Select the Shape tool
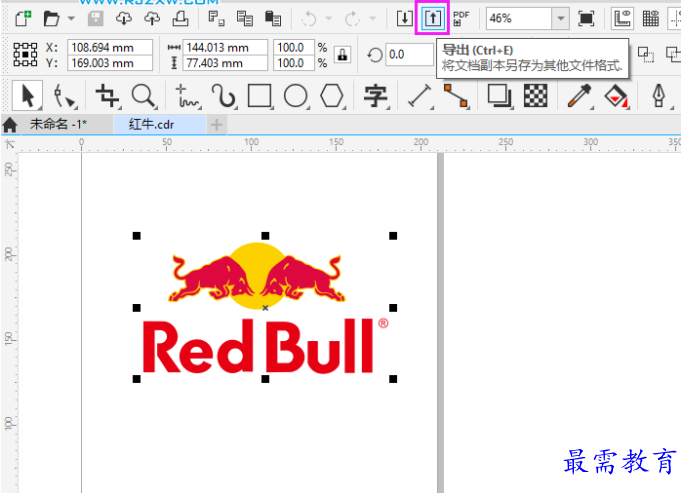 click(64, 96)
